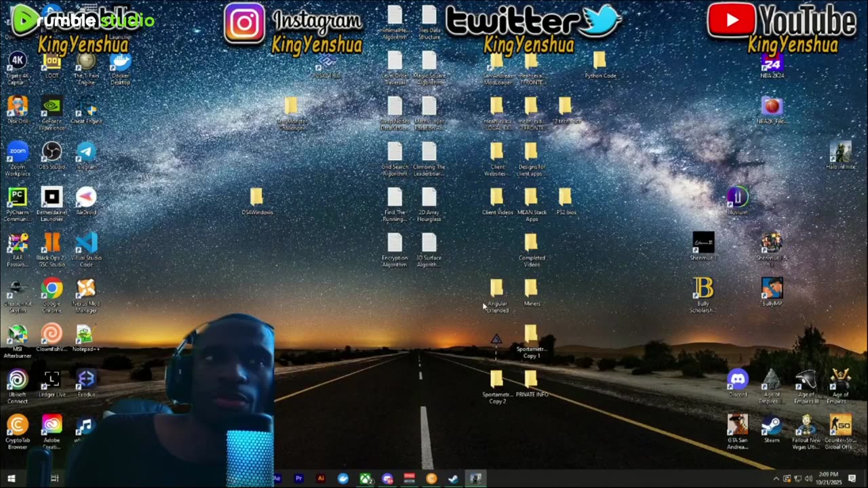The height and width of the screenshot is (488, 868).
Task: Open Visual Studio Code shortcut
Action: point(86,250)
